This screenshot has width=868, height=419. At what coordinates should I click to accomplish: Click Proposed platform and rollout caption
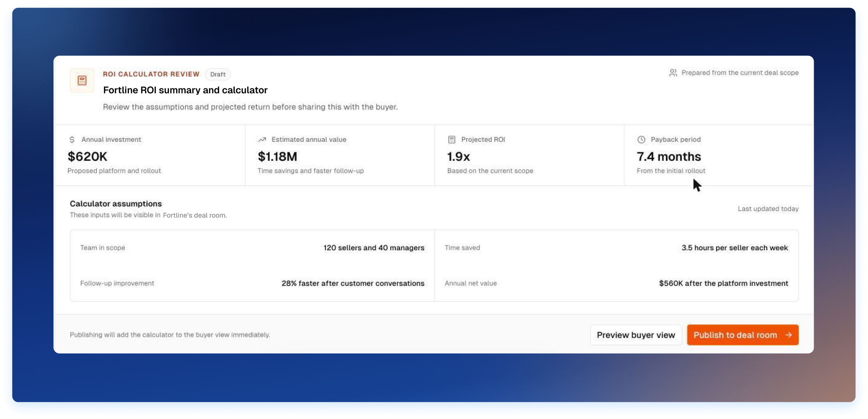114,171
